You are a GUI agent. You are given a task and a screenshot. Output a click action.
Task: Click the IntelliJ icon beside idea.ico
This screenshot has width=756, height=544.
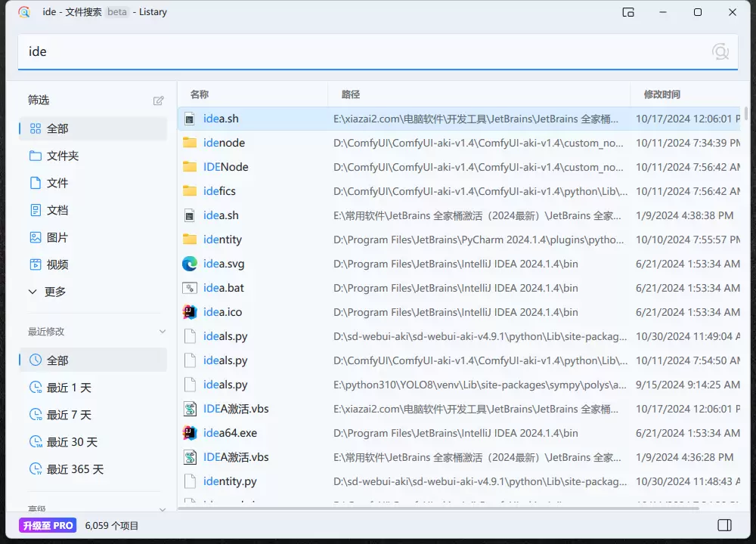[x=190, y=312]
